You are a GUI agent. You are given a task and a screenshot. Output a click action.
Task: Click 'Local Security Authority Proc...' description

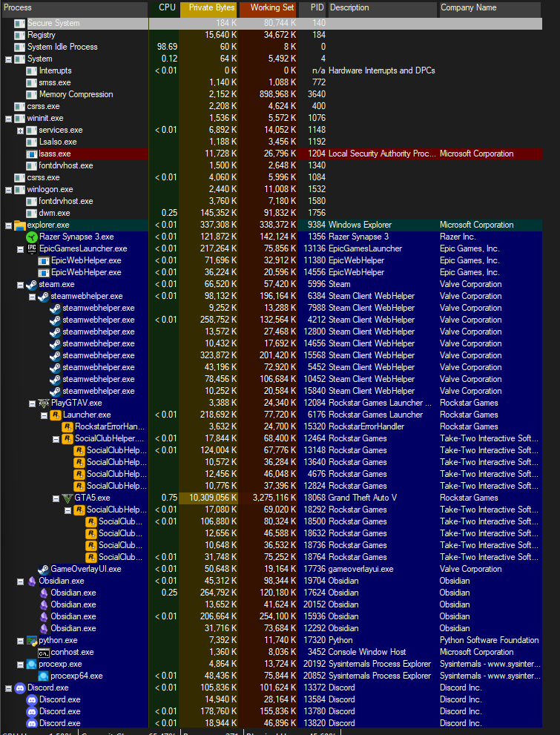(x=382, y=154)
